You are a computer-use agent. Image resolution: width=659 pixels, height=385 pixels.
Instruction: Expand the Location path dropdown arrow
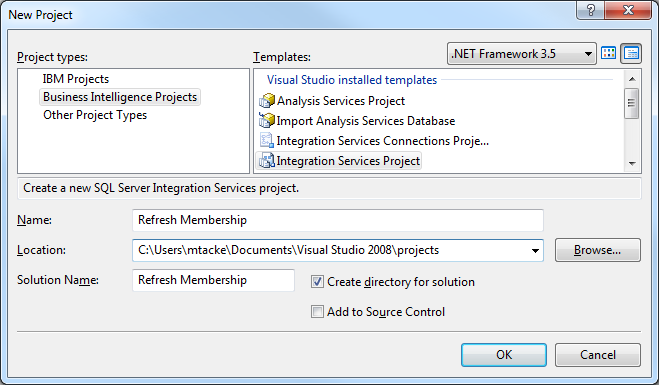535,251
